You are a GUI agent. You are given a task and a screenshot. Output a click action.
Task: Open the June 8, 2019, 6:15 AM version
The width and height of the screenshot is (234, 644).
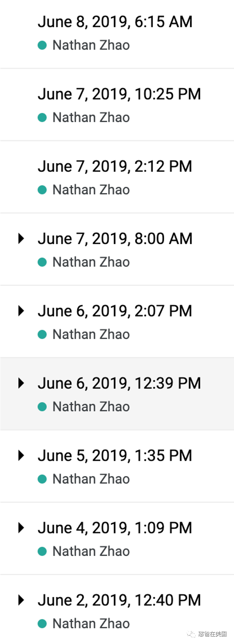coord(117,34)
